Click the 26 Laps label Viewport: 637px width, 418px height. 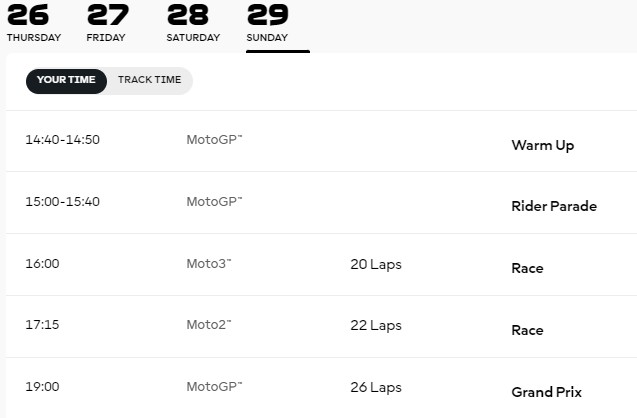(376, 388)
